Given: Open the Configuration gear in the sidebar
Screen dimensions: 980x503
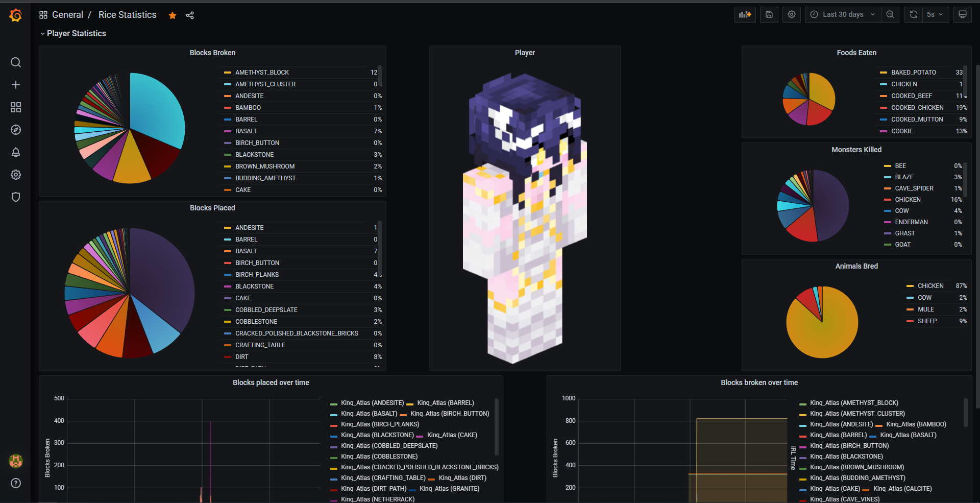Looking at the screenshot, I should [16, 175].
